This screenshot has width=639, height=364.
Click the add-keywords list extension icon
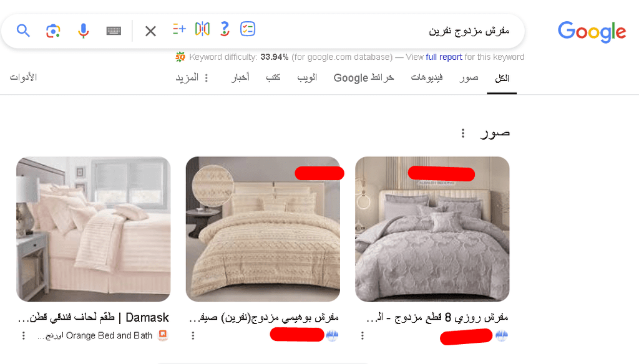[x=179, y=29]
